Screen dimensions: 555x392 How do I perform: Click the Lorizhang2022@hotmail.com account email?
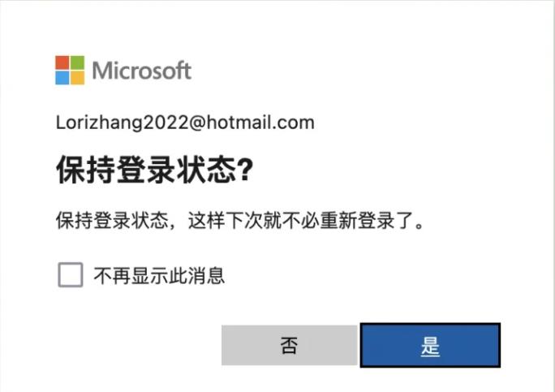185,123
